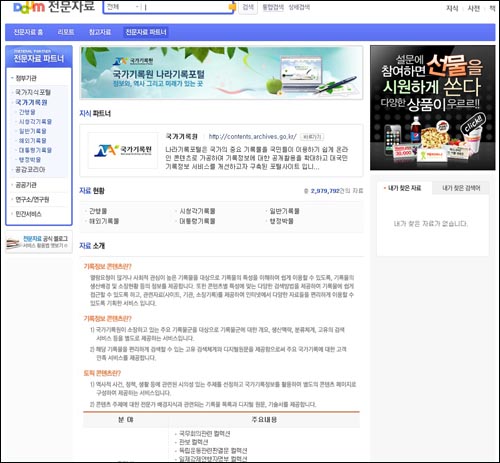
Task: Click the 나라기록포털 banner image
Action: tap(221, 73)
